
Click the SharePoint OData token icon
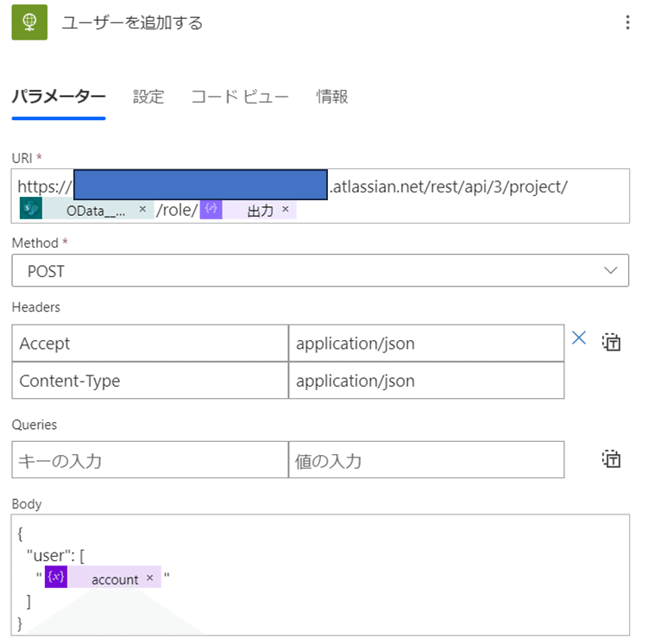coord(31,209)
